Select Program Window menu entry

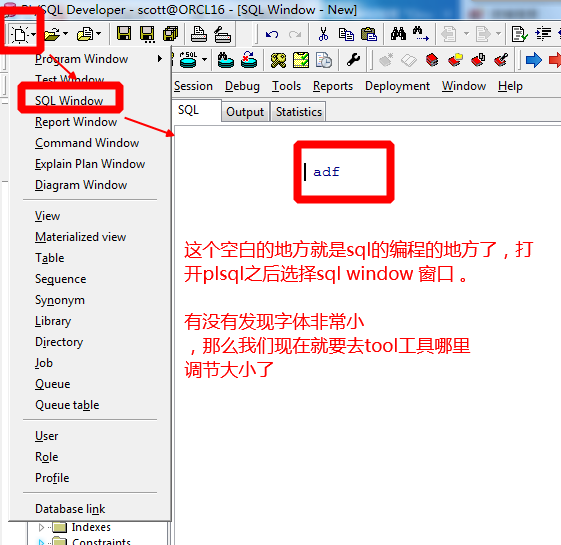pos(82,59)
